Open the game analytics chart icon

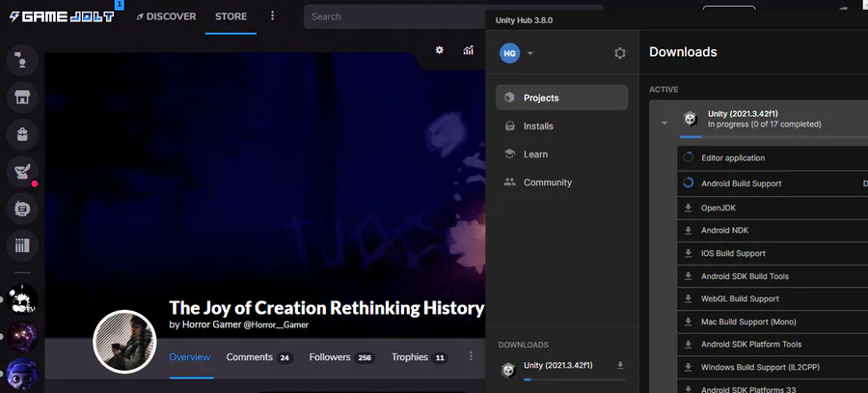[x=469, y=50]
